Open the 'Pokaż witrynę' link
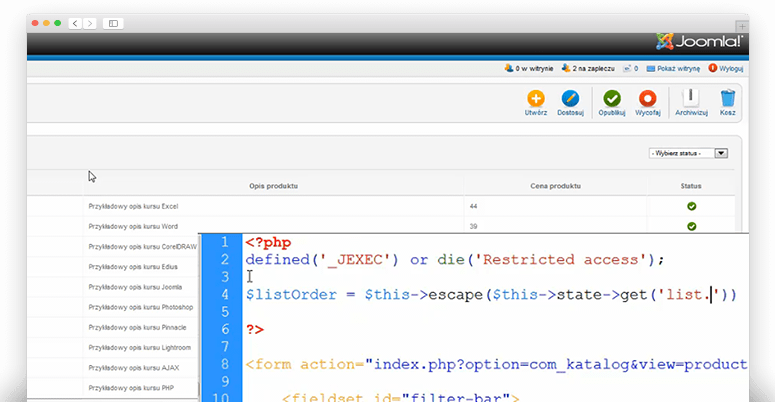The height and width of the screenshot is (402, 775). [675, 69]
